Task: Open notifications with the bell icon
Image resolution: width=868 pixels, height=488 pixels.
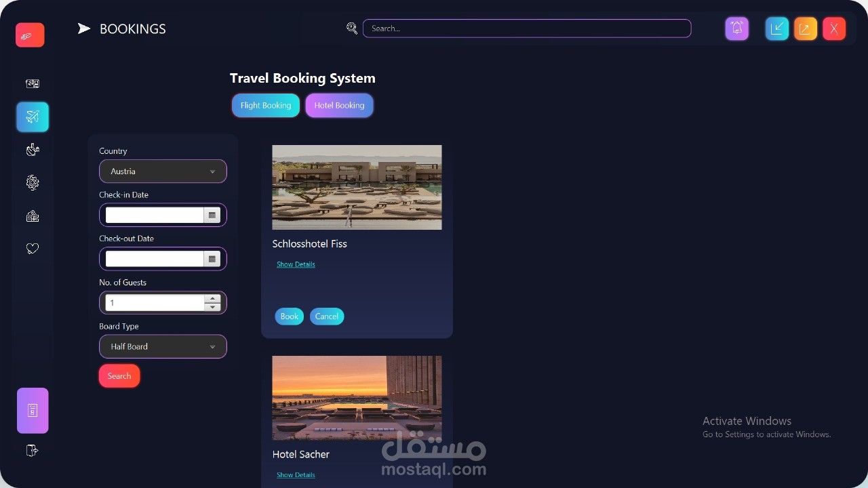Action: coord(737,28)
